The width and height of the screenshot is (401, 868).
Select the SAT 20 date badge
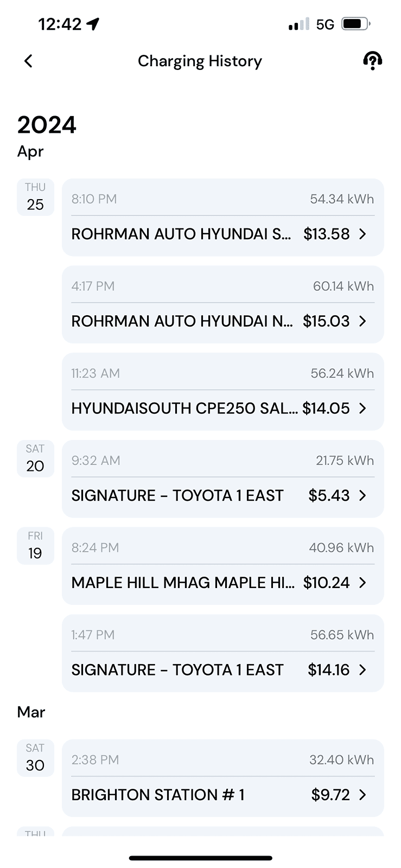[x=35, y=458]
